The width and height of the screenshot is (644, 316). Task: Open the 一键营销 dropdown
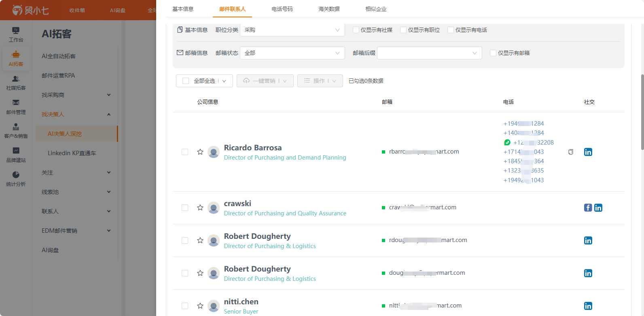coord(265,81)
